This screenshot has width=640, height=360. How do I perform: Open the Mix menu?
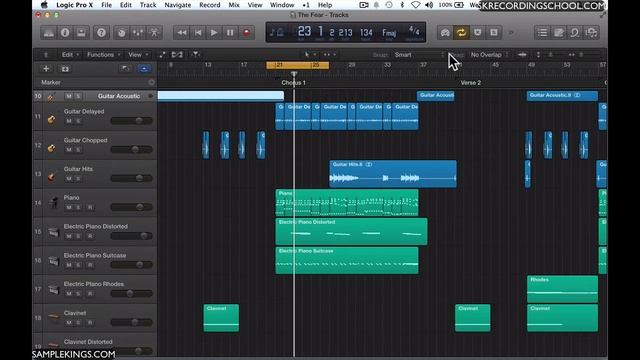[234, 5]
